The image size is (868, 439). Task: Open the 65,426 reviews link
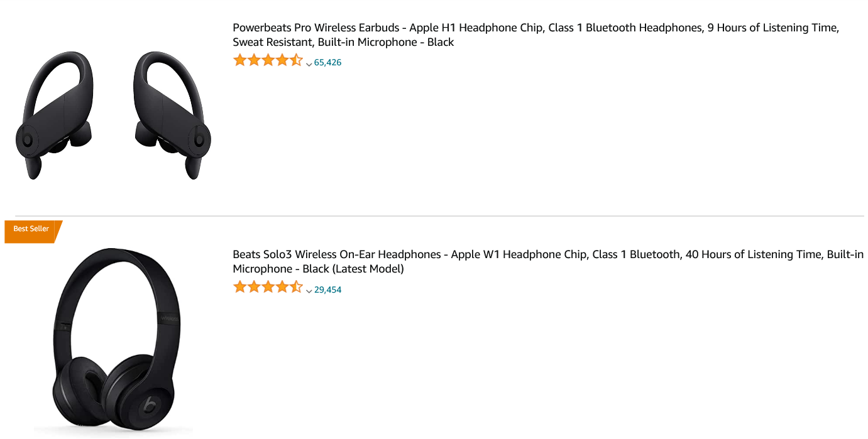pyautogui.click(x=327, y=63)
